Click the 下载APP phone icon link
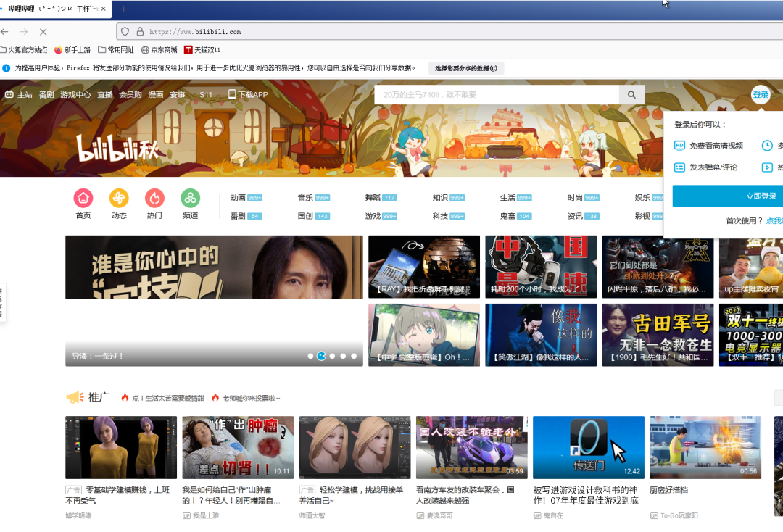The height and width of the screenshot is (532, 783). 248,94
